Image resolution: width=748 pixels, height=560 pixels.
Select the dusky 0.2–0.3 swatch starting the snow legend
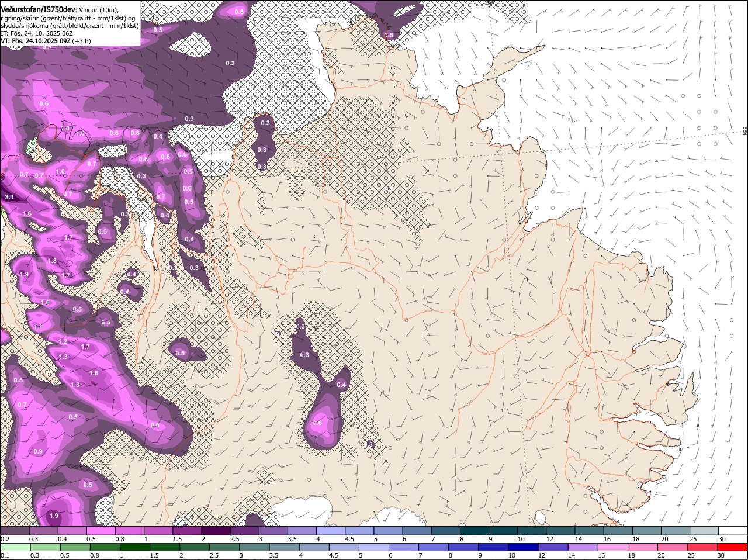click(15, 531)
